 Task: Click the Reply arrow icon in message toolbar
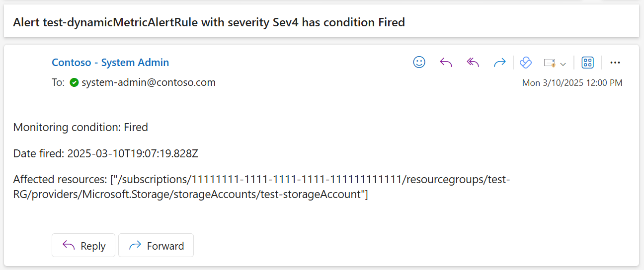click(x=446, y=63)
